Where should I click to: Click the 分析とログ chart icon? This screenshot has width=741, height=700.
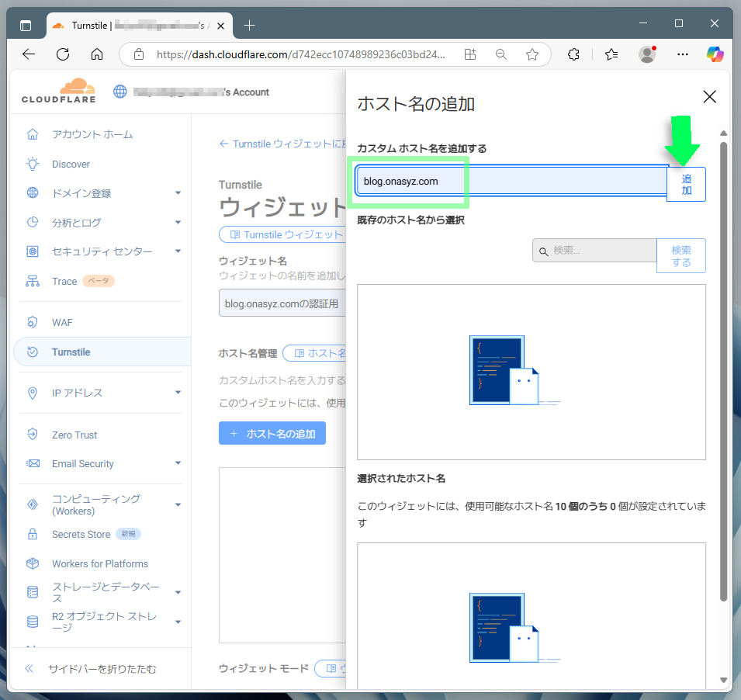[33, 222]
